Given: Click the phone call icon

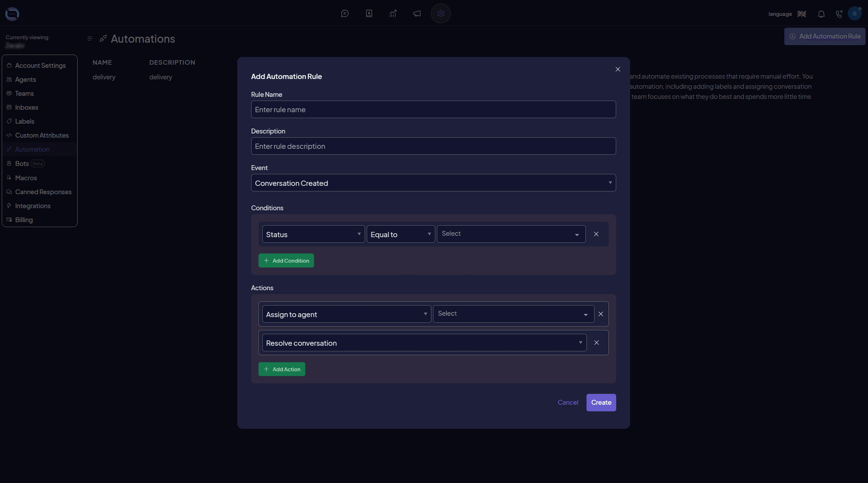Looking at the screenshot, I should click(x=839, y=14).
